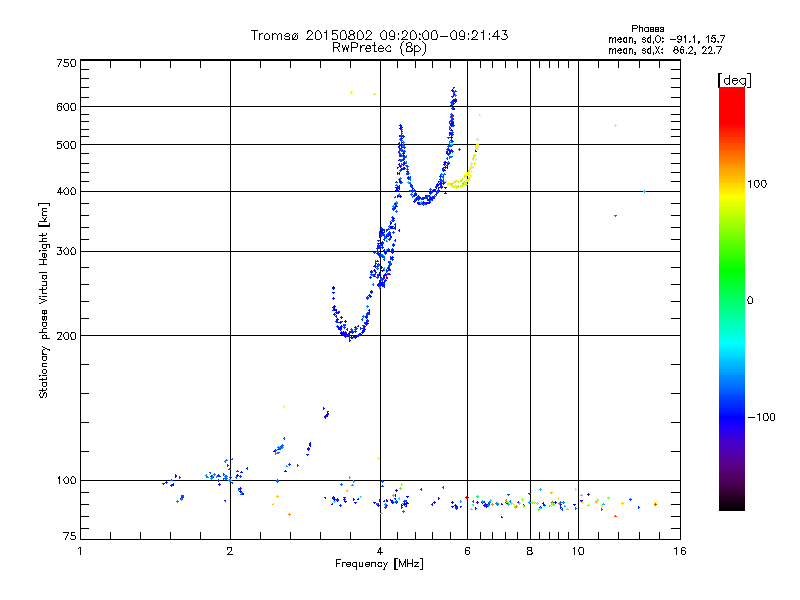Screen dimensions: 800x600
Task: Click the y-axis "600" tick label
Action: point(66,107)
